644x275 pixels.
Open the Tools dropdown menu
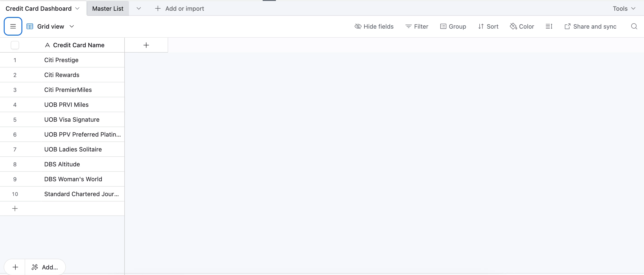pyautogui.click(x=624, y=9)
